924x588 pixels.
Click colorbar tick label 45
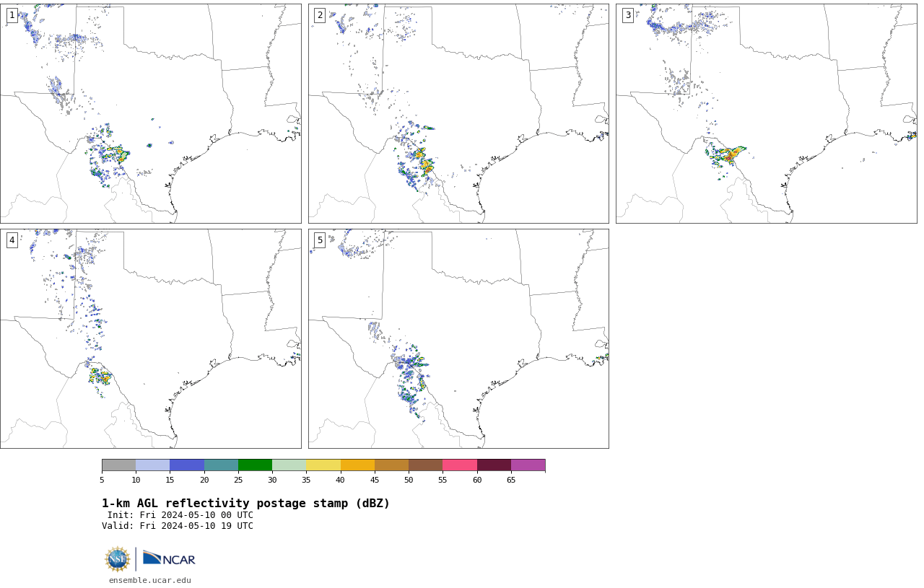(x=375, y=481)
